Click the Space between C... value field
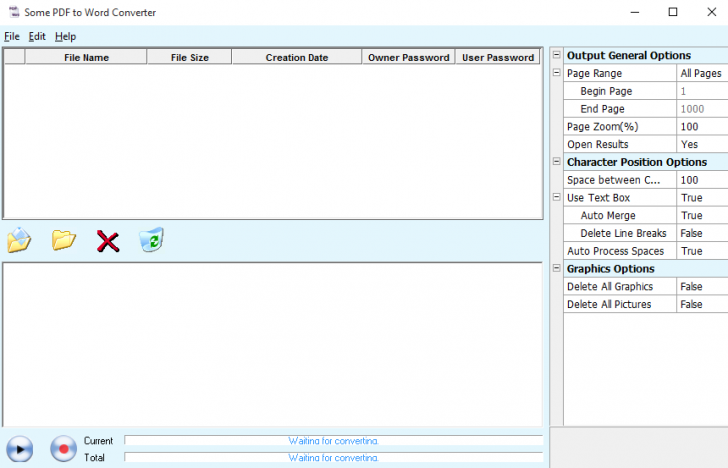This screenshot has height=468, width=728. (x=702, y=180)
